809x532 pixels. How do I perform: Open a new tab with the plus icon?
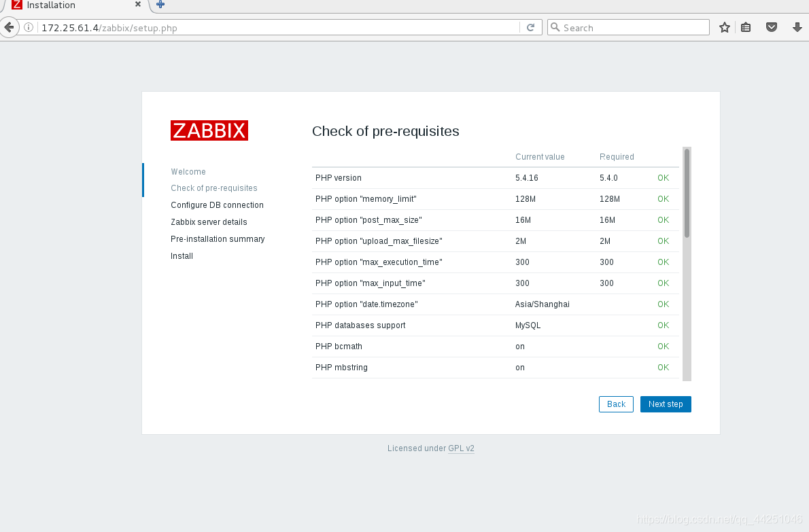[160, 5]
